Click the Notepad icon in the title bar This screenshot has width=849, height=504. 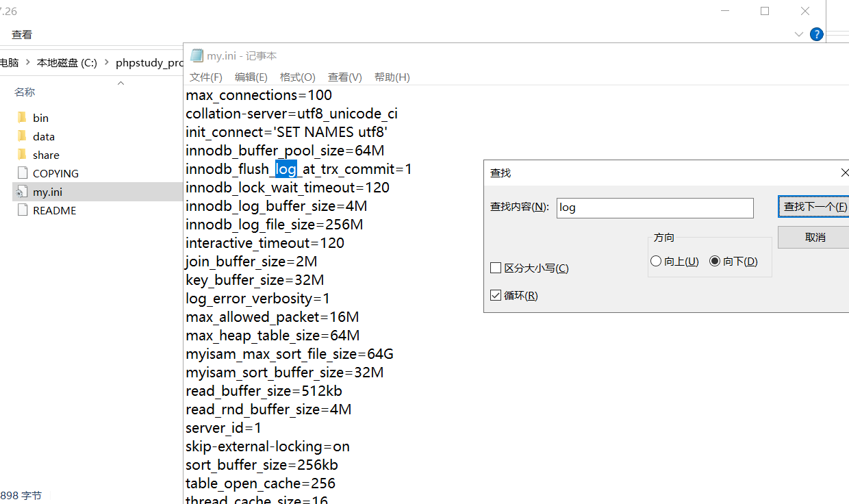[197, 56]
